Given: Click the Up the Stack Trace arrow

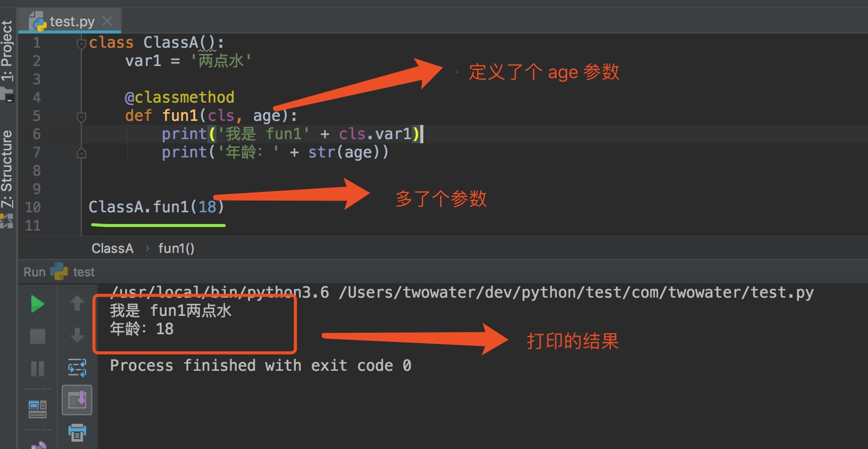Looking at the screenshot, I should pos(77,303).
